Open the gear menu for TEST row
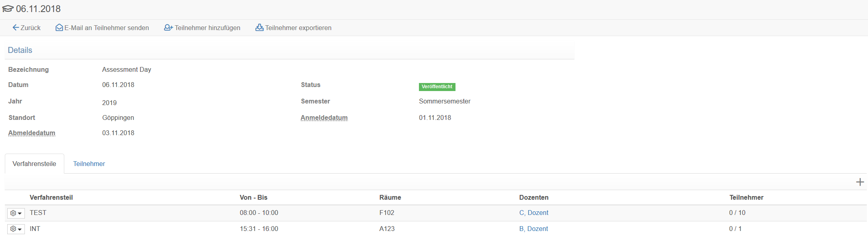868x237 pixels. pyautogui.click(x=16, y=213)
